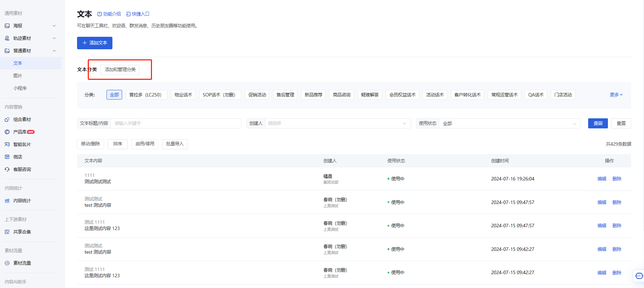Click the 快捷入口 entry icon
The width and height of the screenshot is (644, 288).
pos(128,14)
